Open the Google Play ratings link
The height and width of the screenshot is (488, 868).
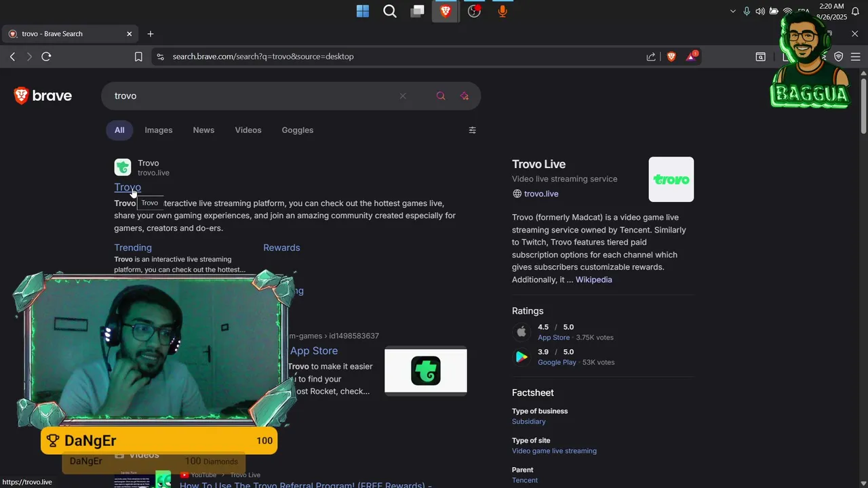tap(557, 363)
